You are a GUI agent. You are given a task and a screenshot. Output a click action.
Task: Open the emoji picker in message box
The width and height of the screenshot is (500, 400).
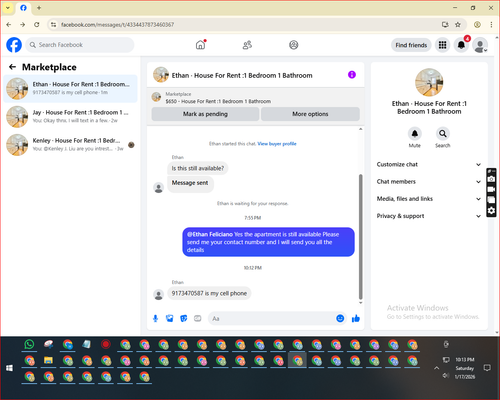[x=340, y=319]
